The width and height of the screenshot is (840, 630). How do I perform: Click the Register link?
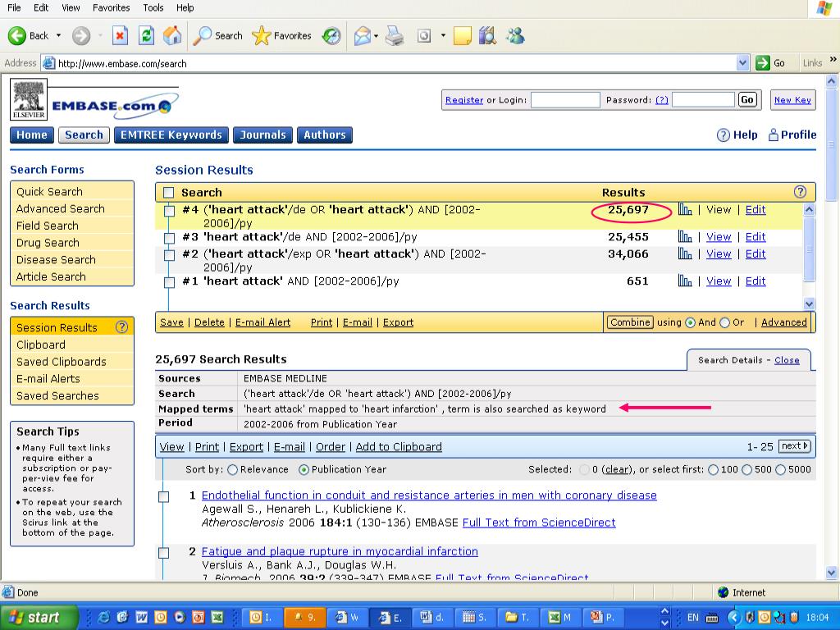pyautogui.click(x=464, y=100)
